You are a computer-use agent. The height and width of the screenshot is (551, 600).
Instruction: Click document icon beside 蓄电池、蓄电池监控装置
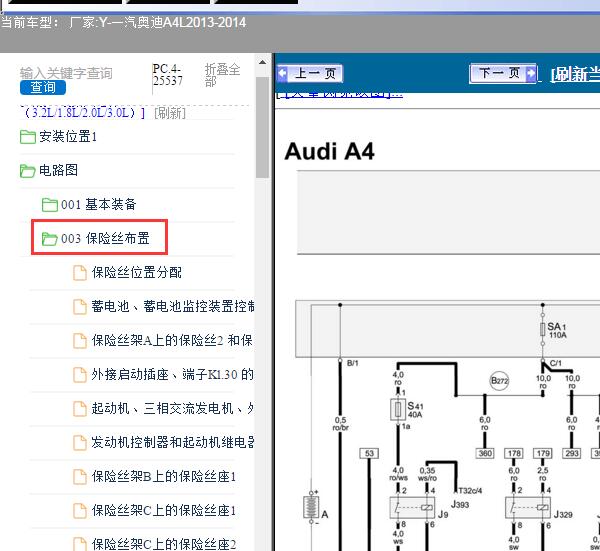pyautogui.click(x=80, y=306)
